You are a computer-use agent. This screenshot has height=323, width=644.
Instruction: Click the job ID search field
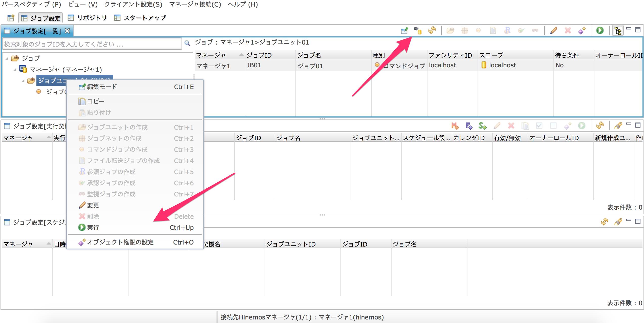tap(92, 44)
